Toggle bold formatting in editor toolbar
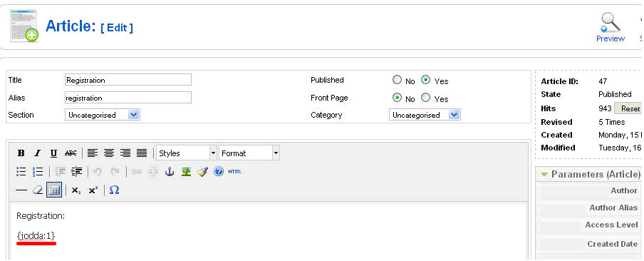Screen dimensions: 644x261 pyautogui.click(x=21, y=153)
